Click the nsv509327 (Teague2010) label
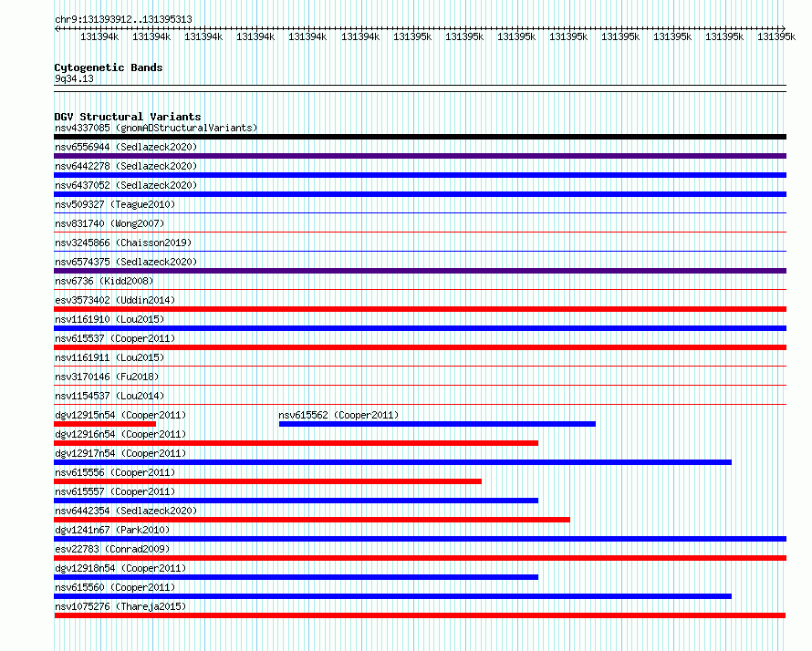Screen dimensions: 812x651 coord(115,204)
